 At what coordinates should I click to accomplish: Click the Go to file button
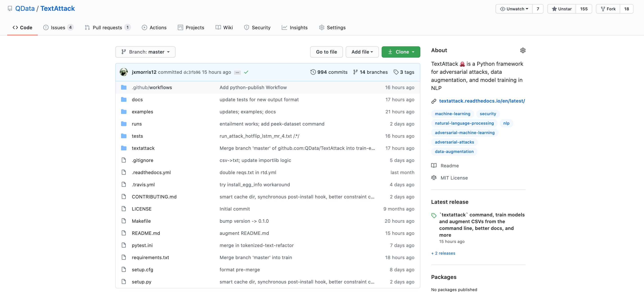click(326, 52)
